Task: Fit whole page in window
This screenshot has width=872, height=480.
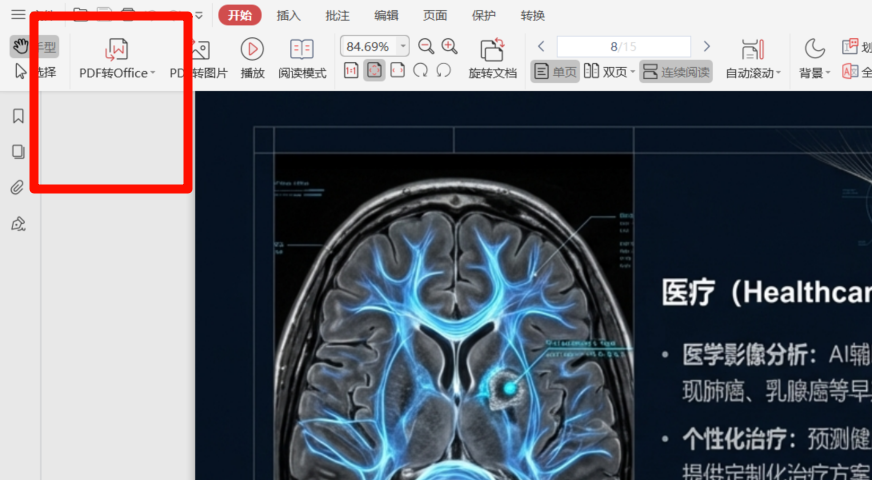Action: pos(374,71)
